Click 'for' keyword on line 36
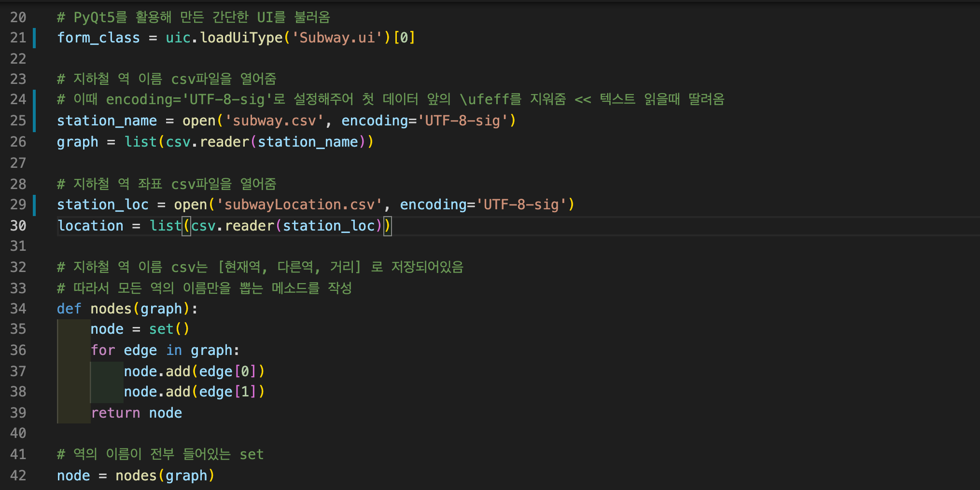This screenshot has height=490, width=980. (103, 350)
